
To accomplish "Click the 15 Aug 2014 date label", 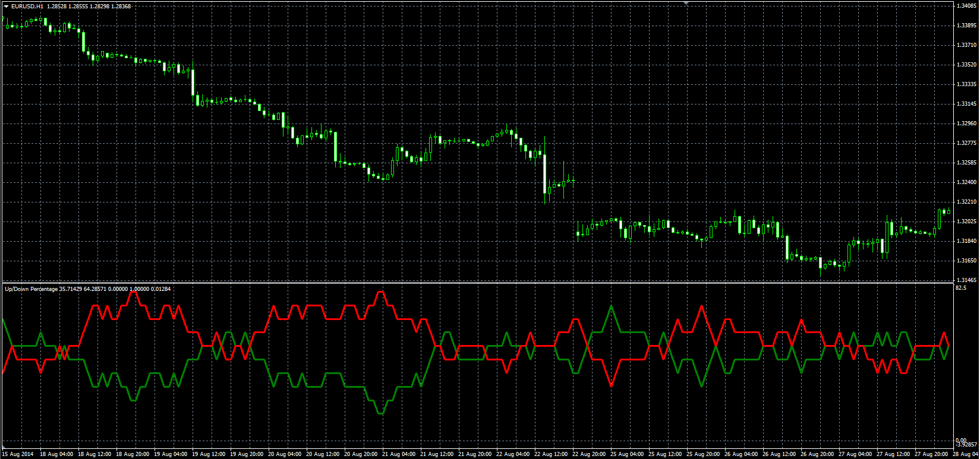I will point(18,454).
